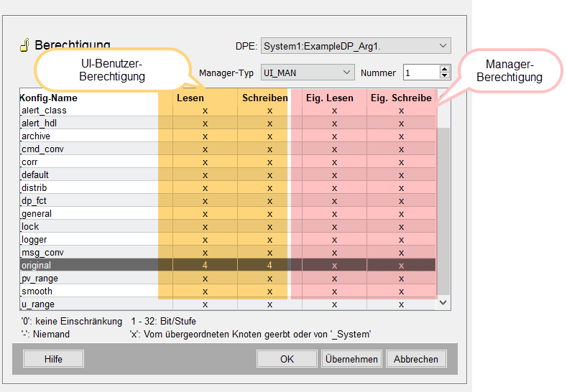Click the table scrollbar down arrow
Viewport: 567px width, 392px height.
[443, 303]
